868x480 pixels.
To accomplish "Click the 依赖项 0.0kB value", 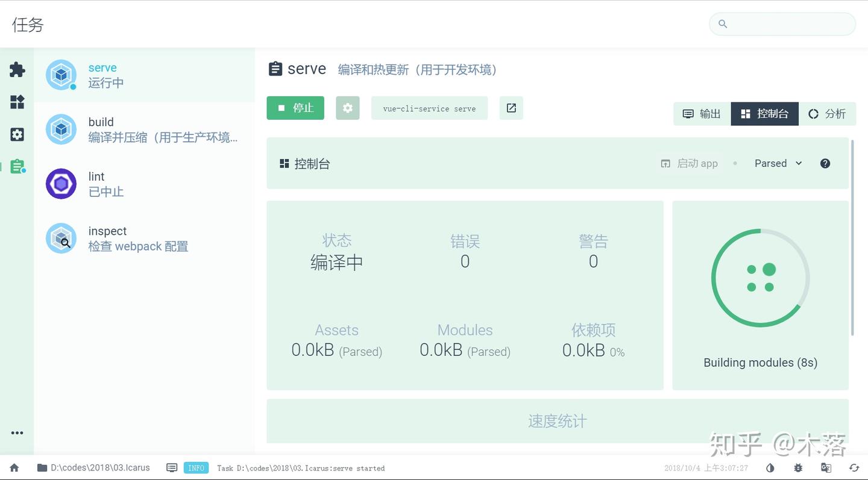I will click(593, 351).
